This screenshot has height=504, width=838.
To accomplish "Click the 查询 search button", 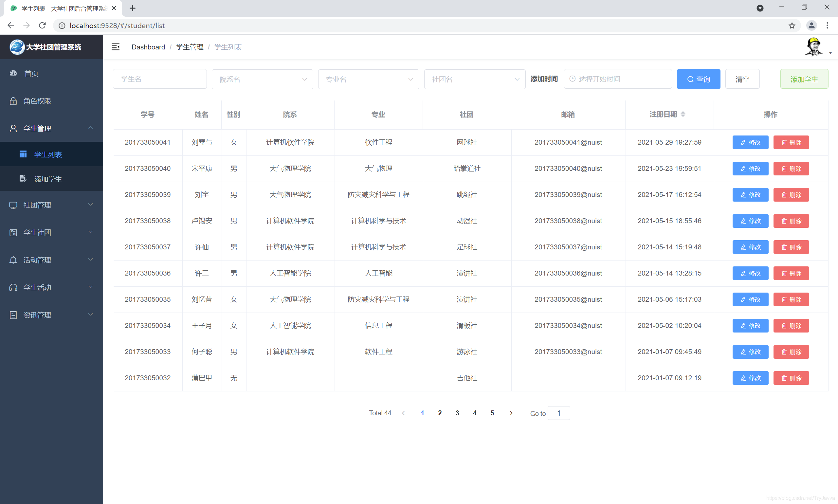I will [698, 79].
